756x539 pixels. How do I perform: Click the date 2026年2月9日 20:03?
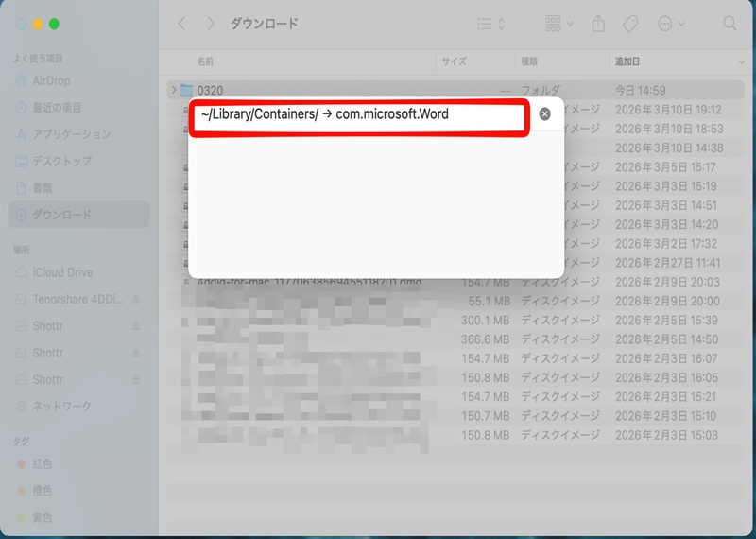667,283
